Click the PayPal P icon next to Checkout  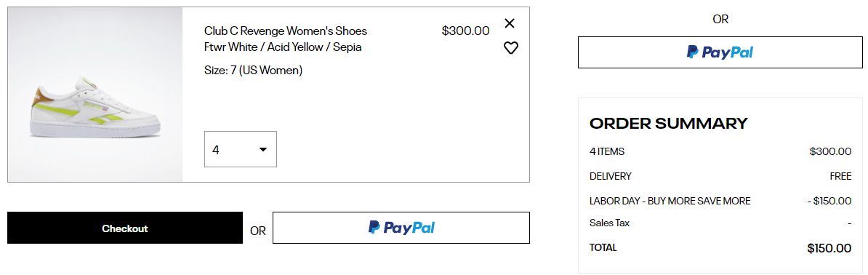point(374,227)
